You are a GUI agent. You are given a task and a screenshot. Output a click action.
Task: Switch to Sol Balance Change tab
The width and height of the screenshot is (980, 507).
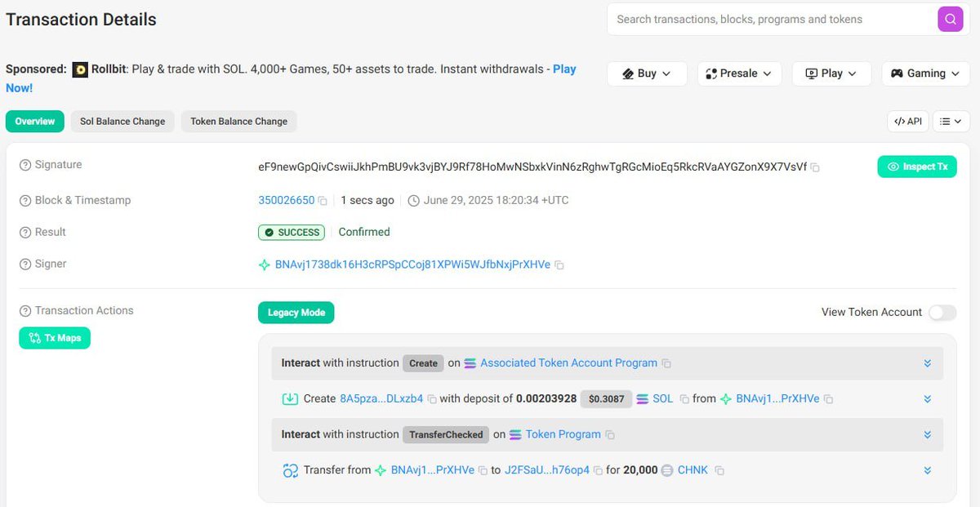[x=122, y=122]
